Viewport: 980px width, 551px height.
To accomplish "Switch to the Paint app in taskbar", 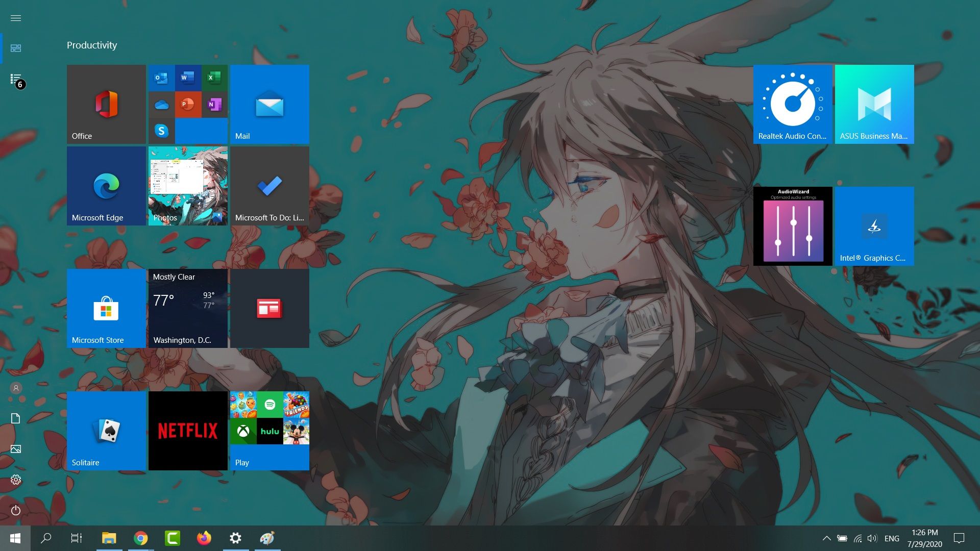I will click(267, 538).
